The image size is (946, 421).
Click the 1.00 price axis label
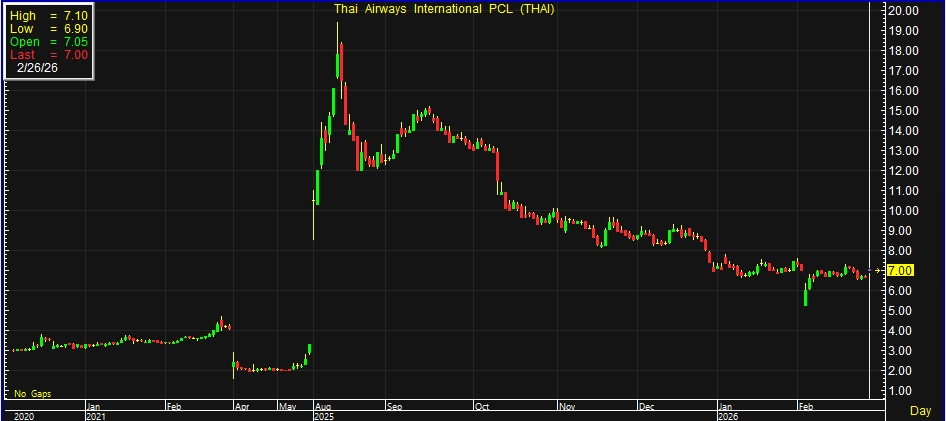point(905,391)
